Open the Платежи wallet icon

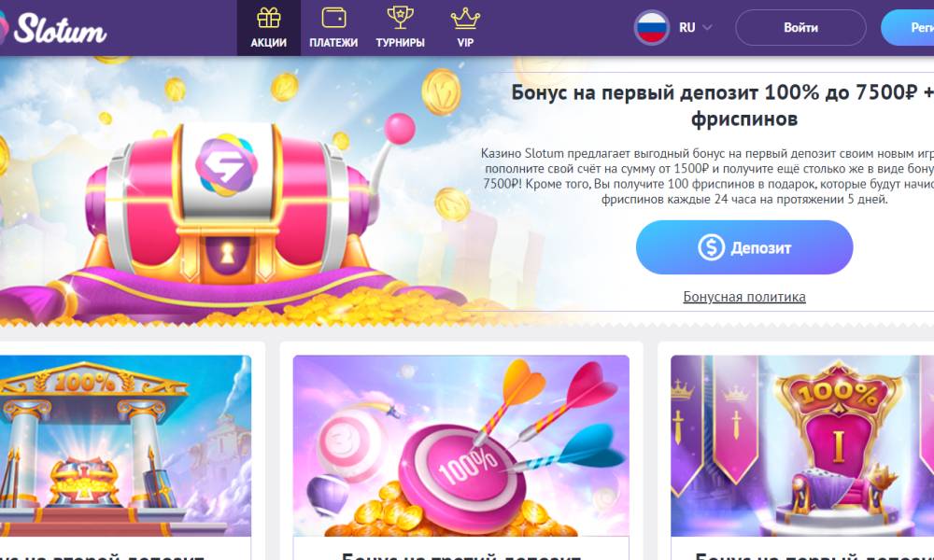click(333, 18)
